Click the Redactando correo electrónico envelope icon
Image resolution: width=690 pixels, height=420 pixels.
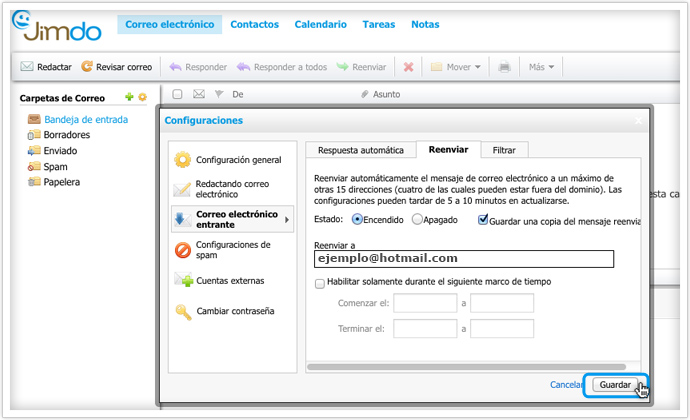(x=182, y=189)
